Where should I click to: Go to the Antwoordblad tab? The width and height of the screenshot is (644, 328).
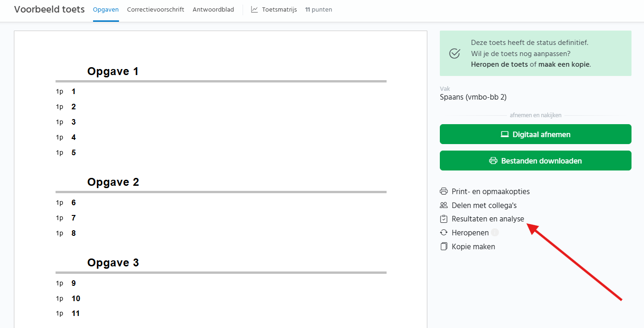point(213,9)
